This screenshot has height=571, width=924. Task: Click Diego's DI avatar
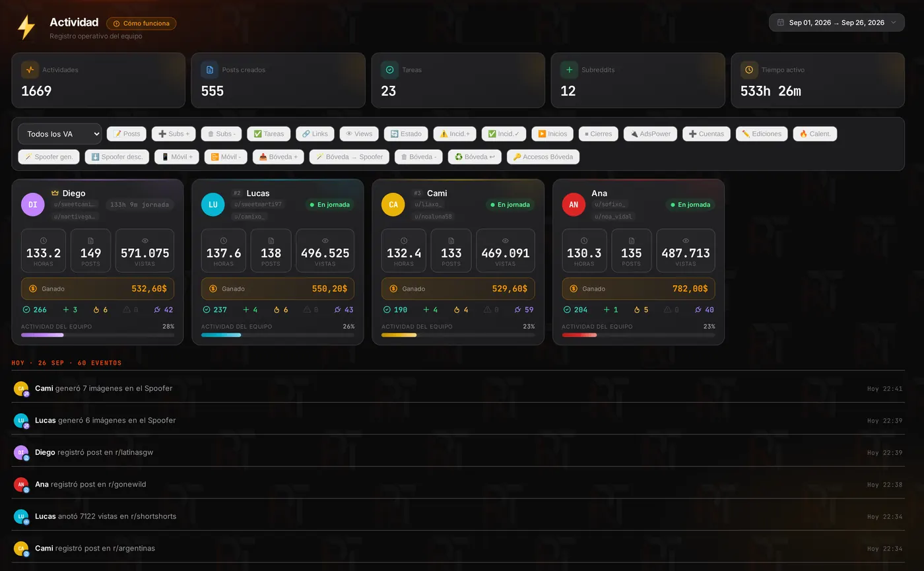[32, 205]
